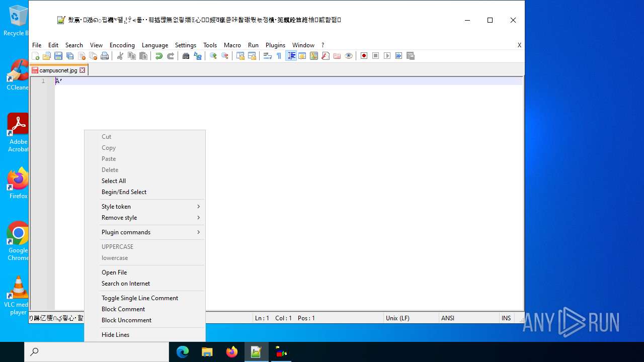Choose Toggle Single Line Comment
The width and height of the screenshot is (644, 362).
click(145, 298)
